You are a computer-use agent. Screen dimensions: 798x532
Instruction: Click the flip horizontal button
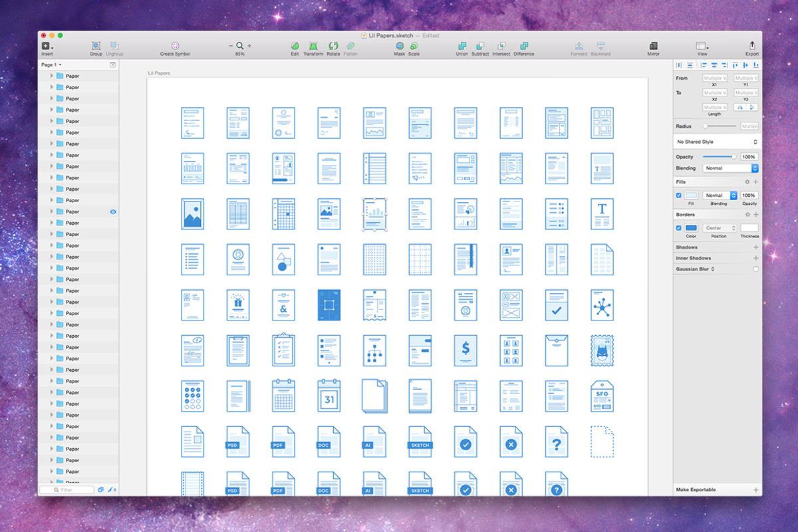740,107
